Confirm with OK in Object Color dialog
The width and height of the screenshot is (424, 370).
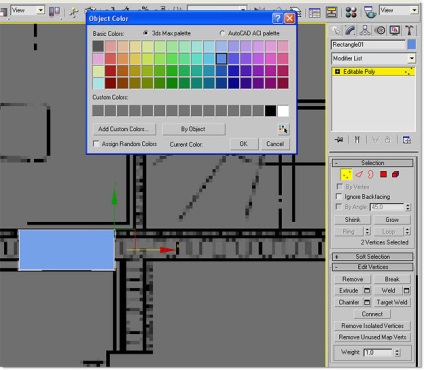244,144
